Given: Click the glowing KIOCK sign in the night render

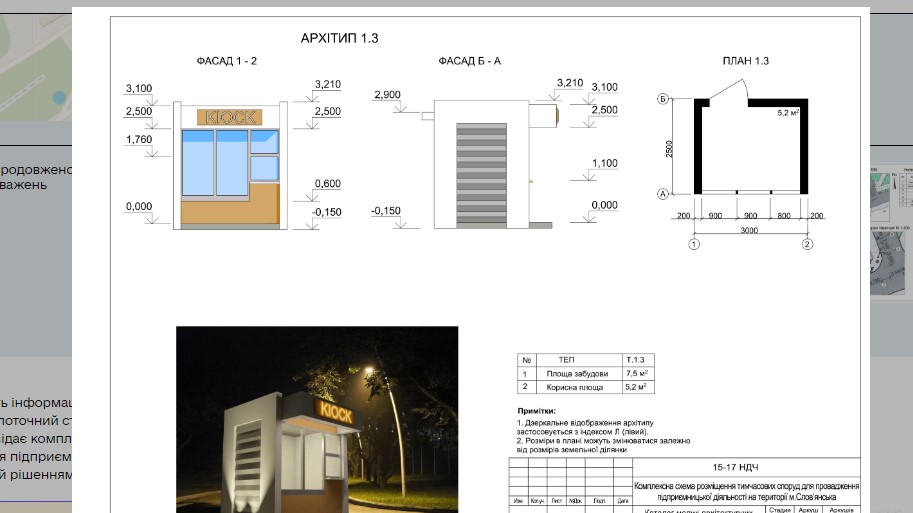Looking at the screenshot, I should tap(335, 412).
